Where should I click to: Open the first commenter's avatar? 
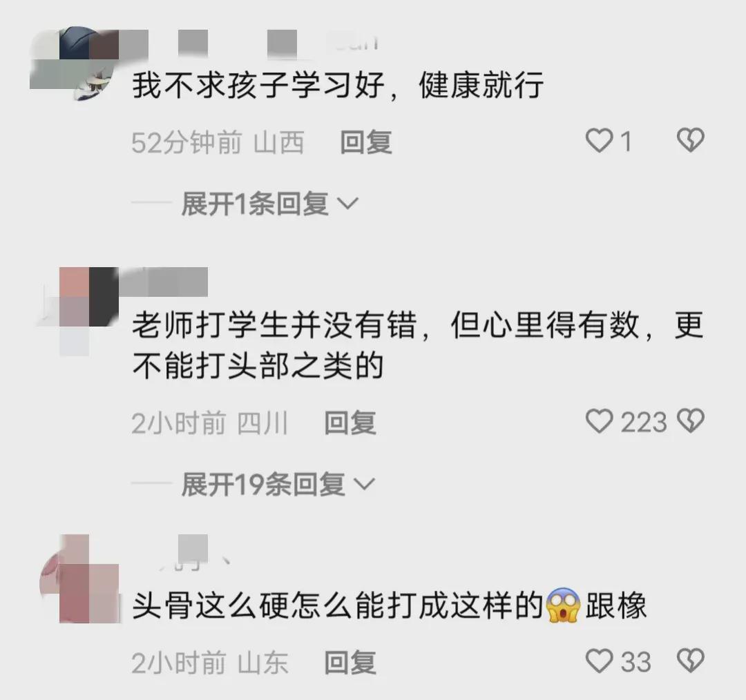pos(75,62)
